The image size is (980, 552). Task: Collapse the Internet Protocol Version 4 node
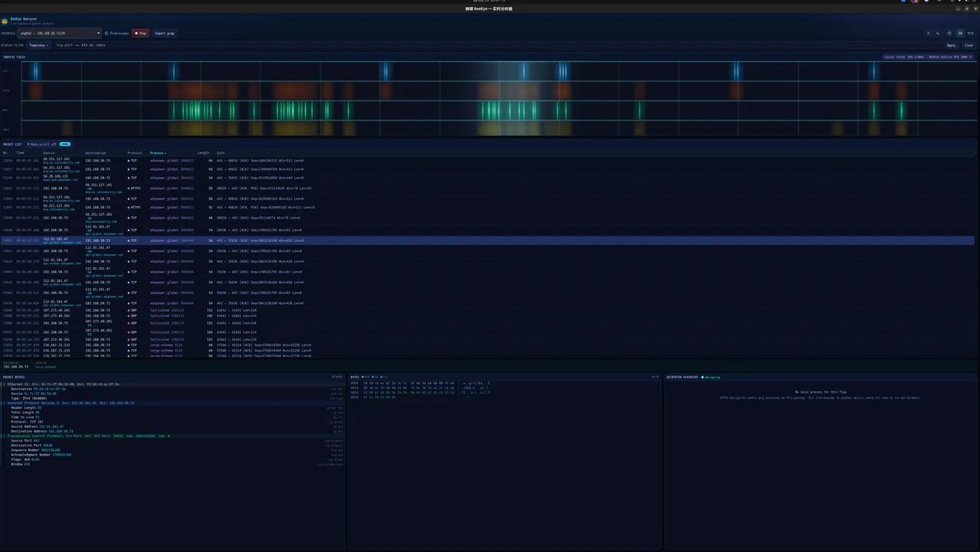(x=4, y=403)
